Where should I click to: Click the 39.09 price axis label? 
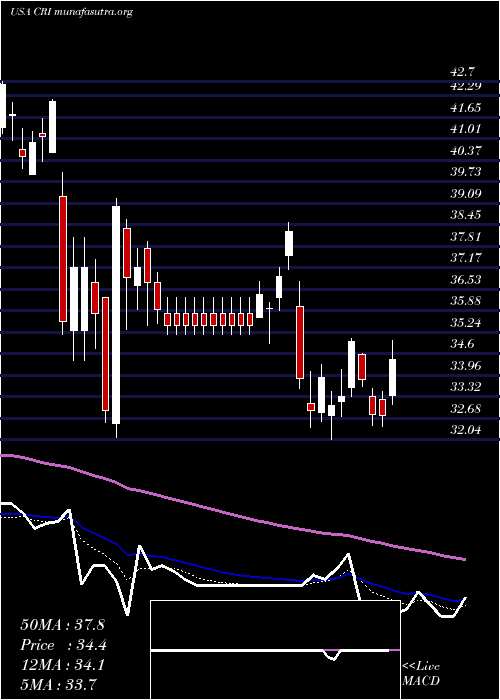466,193
